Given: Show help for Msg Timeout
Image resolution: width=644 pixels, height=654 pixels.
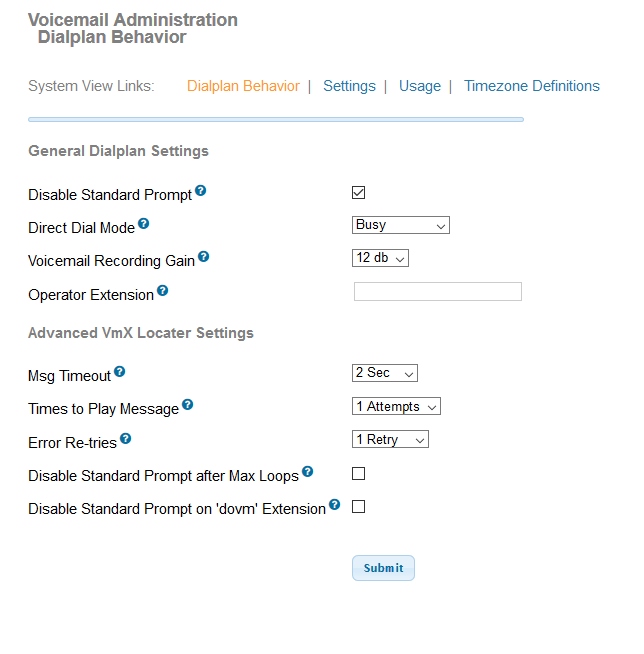Looking at the screenshot, I should (x=119, y=371).
